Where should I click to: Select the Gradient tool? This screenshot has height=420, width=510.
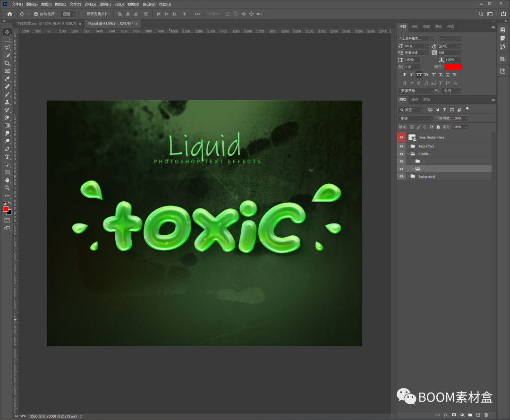coord(7,125)
